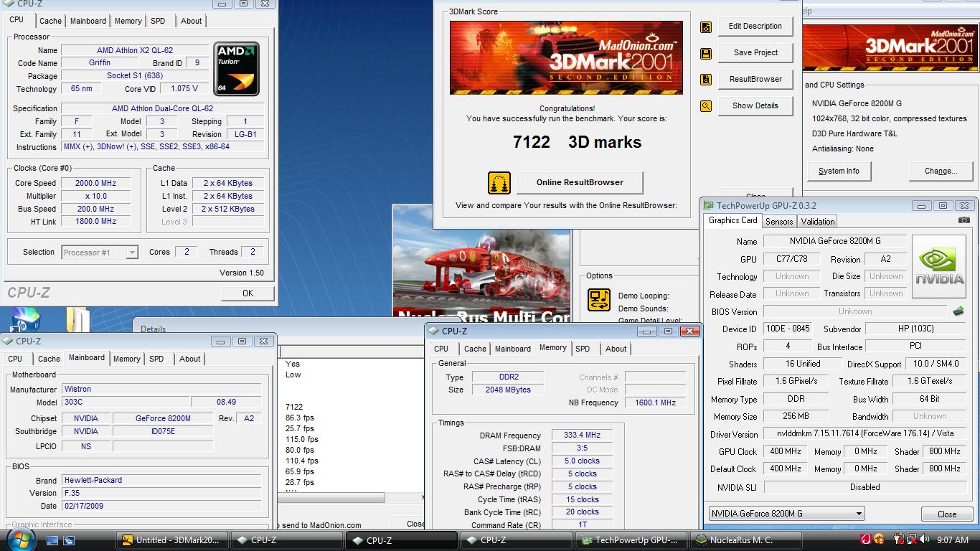The height and width of the screenshot is (551, 980).
Task: Click the Memory CPU-Z window title icon
Action: [434, 331]
